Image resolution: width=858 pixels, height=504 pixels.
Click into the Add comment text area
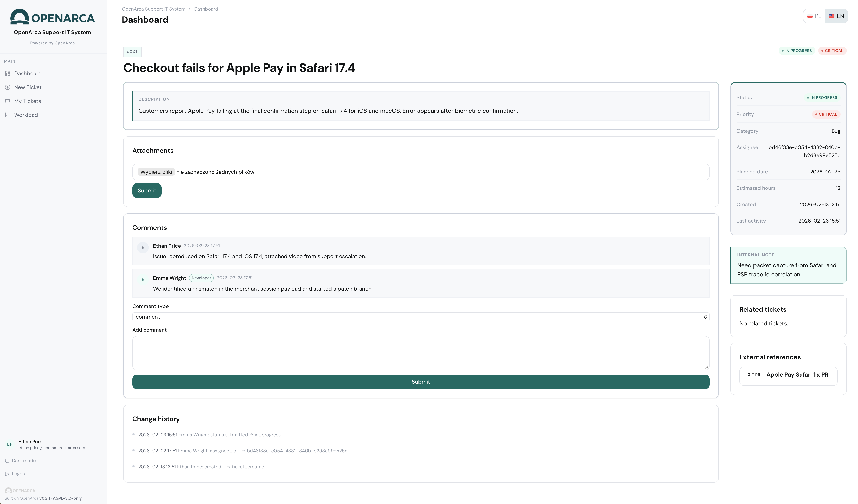tap(420, 353)
